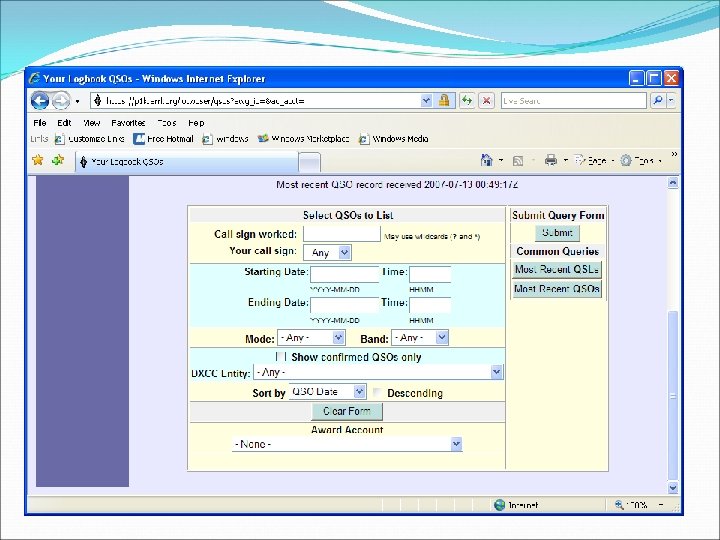Enable Show confirmed QSOs only checkbox
Image resolution: width=720 pixels, height=540 pixels.
click(x=281, y=356)
